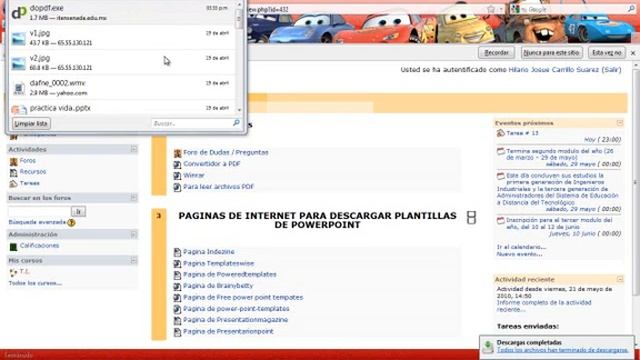
Task: Click the Limpiar lista button
Action: point(31,123)
